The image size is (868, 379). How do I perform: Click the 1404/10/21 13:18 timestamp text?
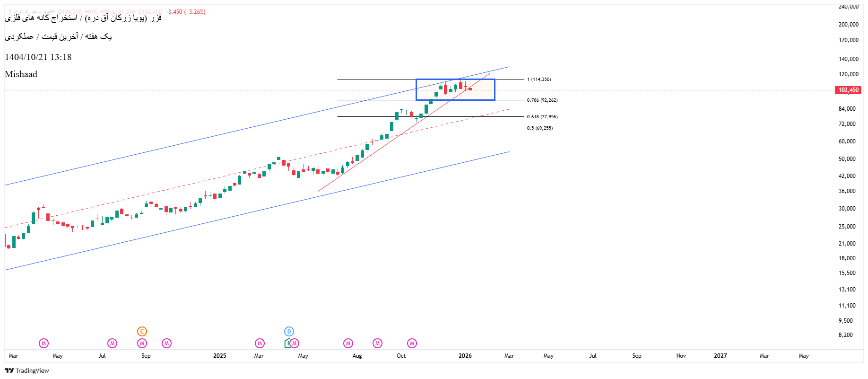tap(38, 57)
